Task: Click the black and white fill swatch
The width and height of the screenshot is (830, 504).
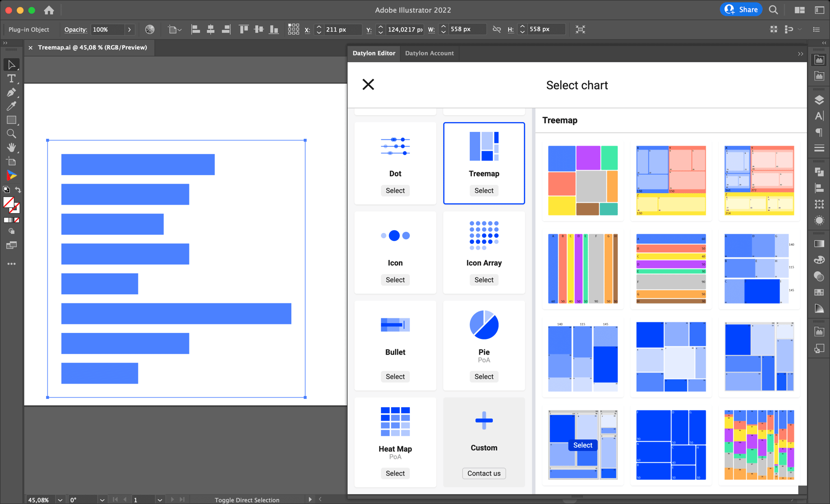Action: (x=6, y=190)
